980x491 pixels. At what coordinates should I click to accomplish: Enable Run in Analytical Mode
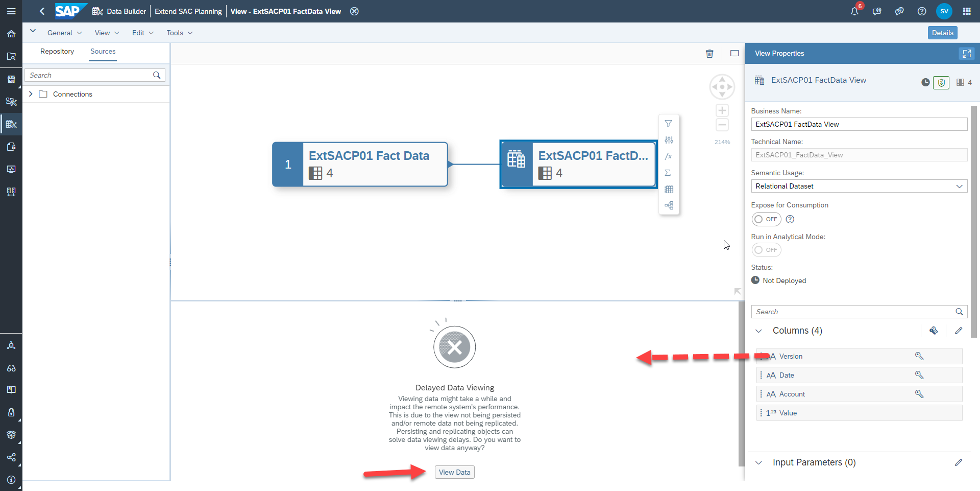click(766, 250)
